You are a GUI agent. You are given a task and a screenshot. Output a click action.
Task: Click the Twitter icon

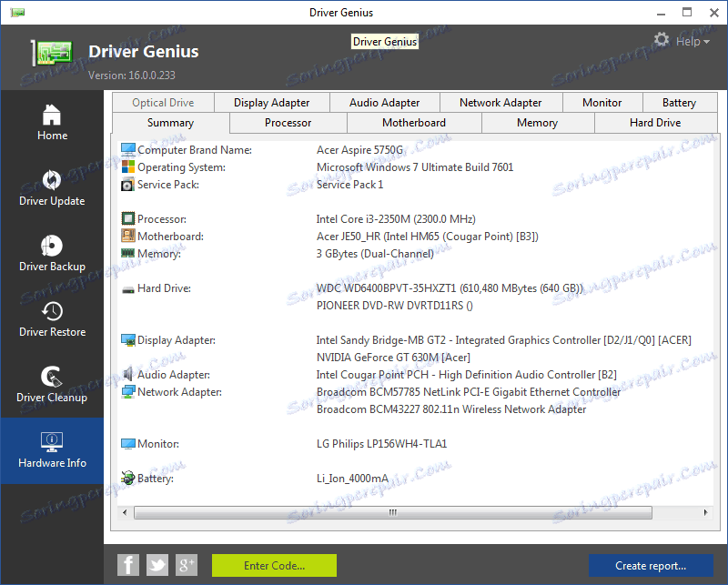point(157,565)
